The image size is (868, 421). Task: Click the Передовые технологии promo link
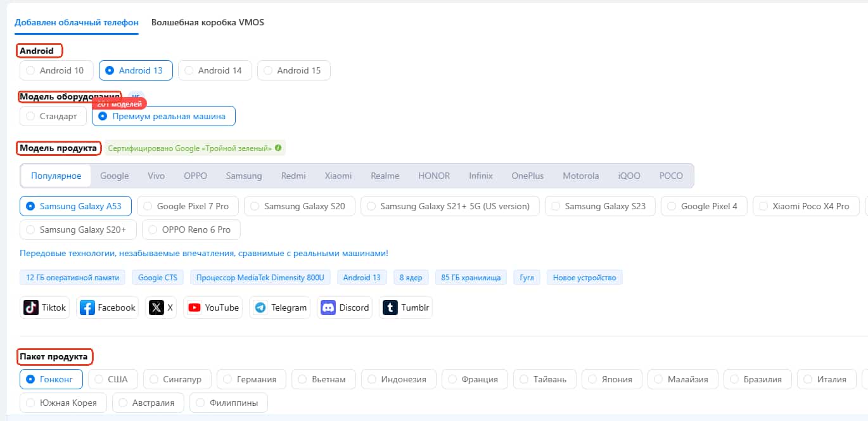tap(203, 253)
